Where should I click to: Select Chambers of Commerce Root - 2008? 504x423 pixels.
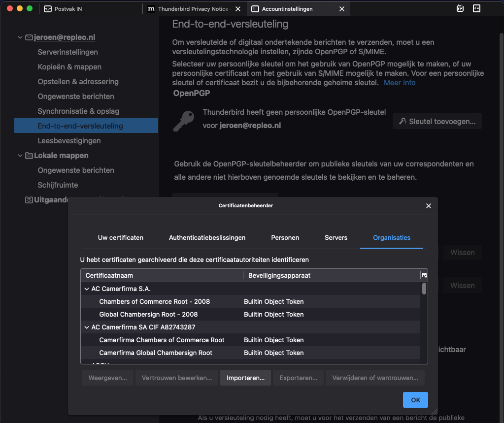click(x=250, y=301)
